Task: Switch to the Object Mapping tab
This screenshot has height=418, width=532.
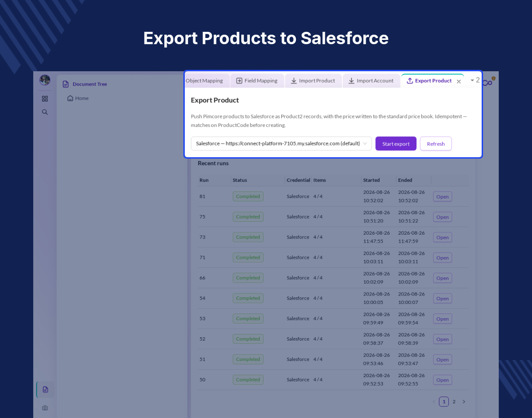Action: [x=207, y=81]
